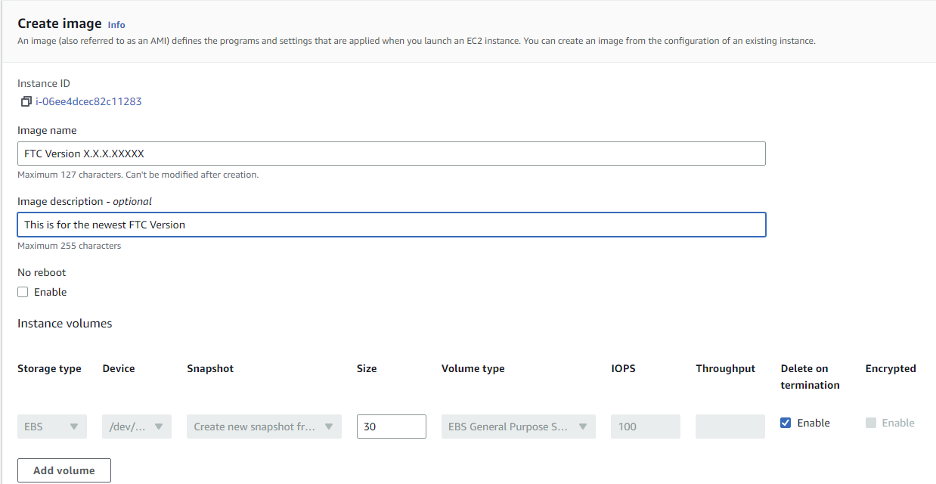Click the Image description text field

click(391, 224)
